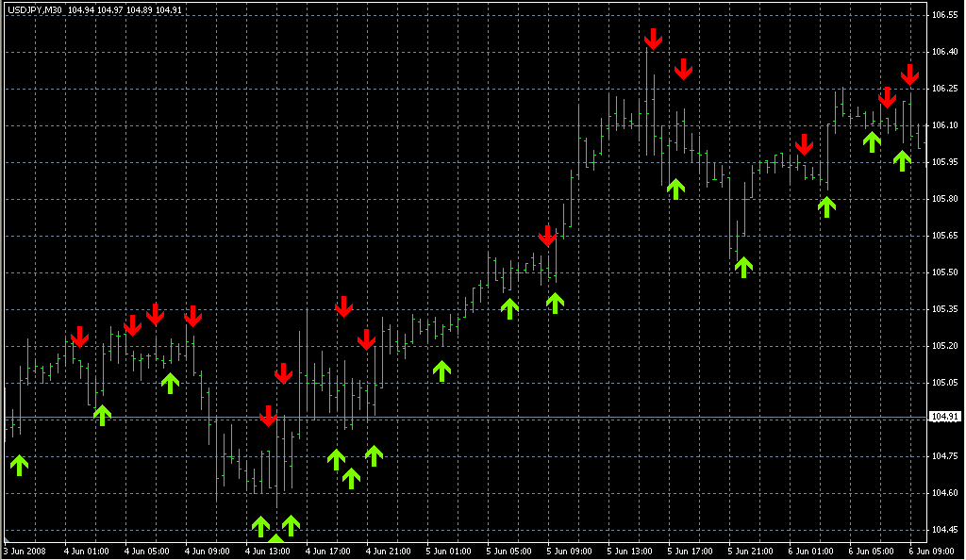Click the highest red sell arrow near 106.40
Image resolution: width=966 pixels, height=560 pixels.
point(653,40)
